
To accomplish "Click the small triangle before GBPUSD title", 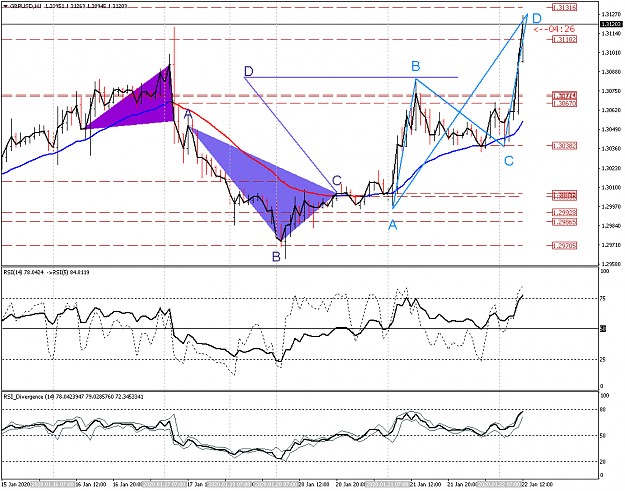I will click(5, 6).
